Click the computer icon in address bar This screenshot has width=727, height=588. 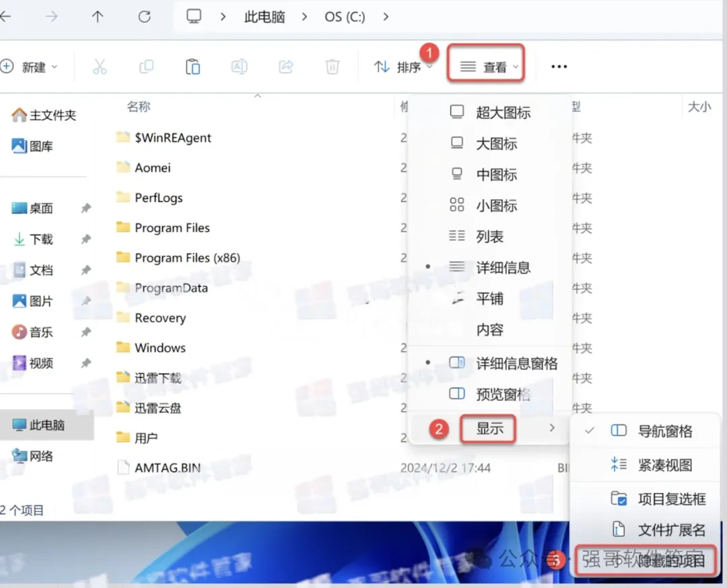[194, 16]
